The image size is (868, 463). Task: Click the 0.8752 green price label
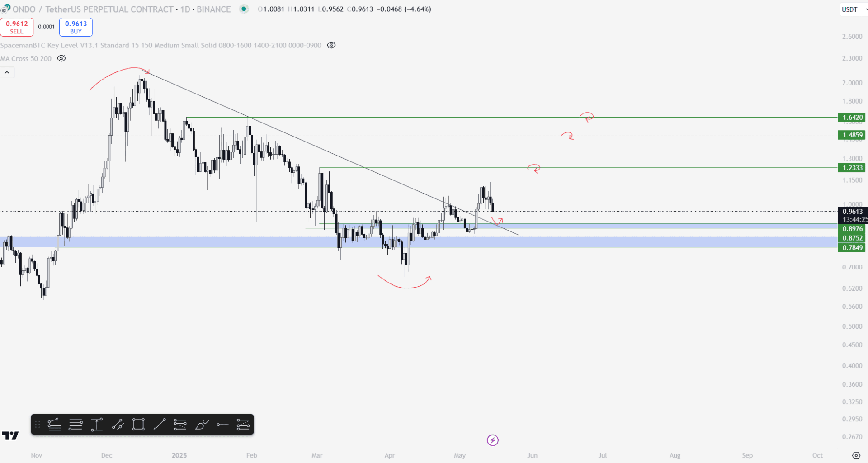852,238
